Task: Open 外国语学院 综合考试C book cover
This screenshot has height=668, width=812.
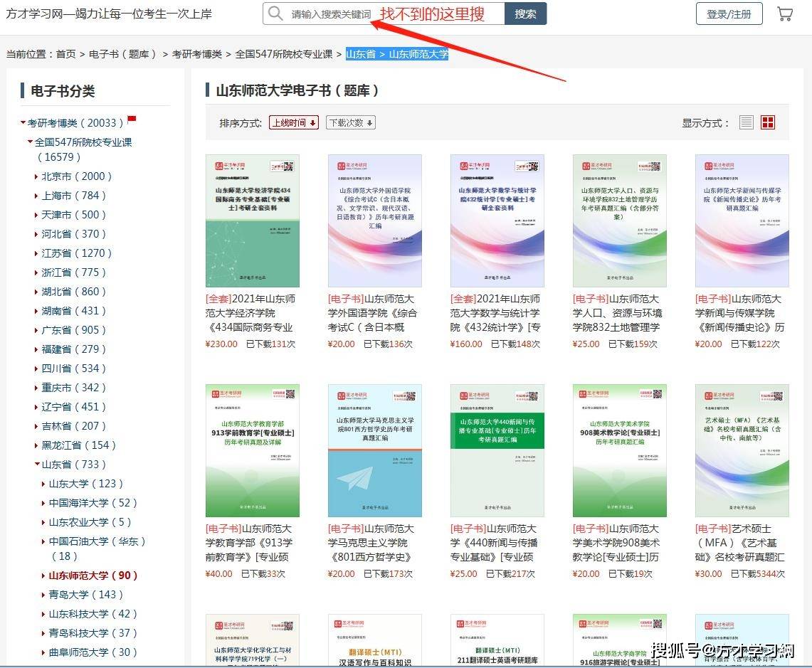Action: [x=375, y=221]
